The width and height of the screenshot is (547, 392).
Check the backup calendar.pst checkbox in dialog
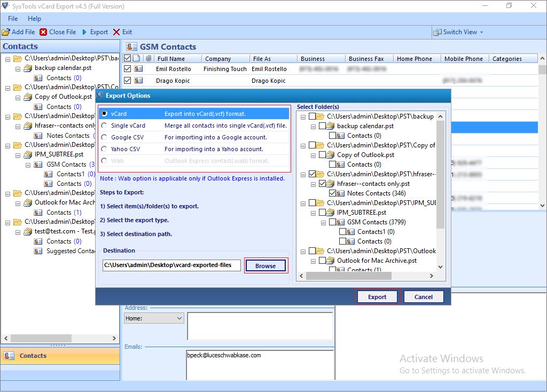click(322, 126)
